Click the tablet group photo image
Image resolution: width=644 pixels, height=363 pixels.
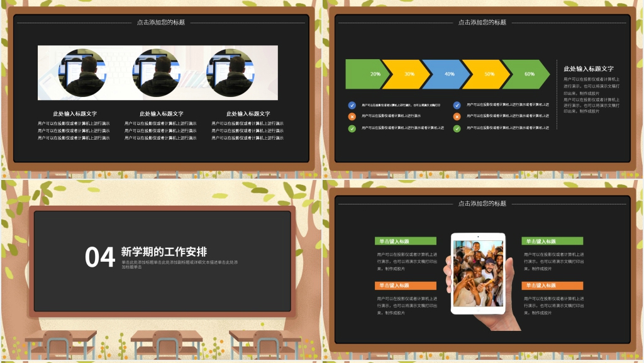click(x=478, y=272)
